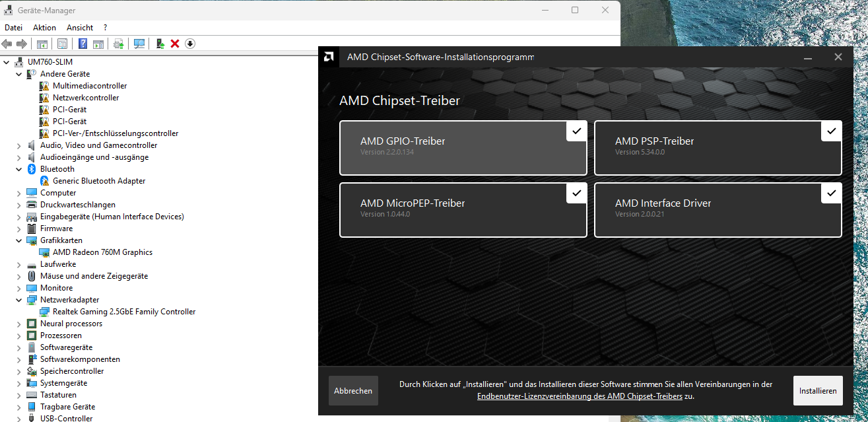Click the Netzwerkcontroller warning icon
The width and height of the screenshot is (868, 422).
(44, 98)
